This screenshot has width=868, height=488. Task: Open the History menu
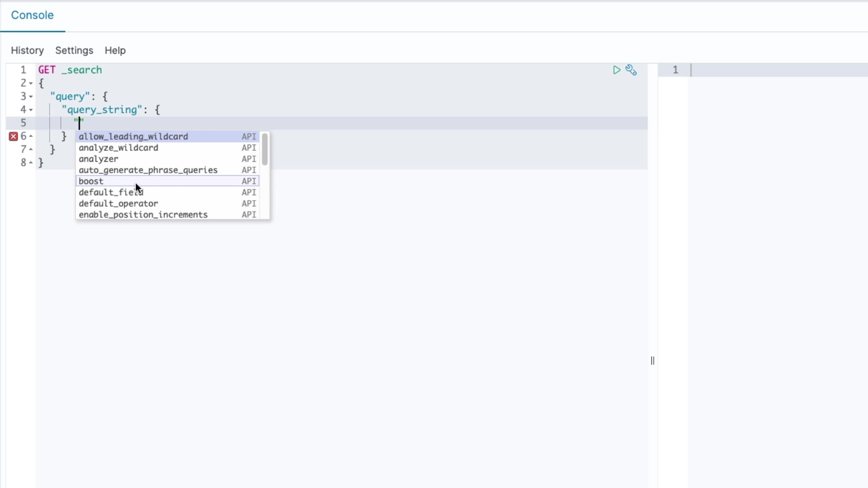click(x=27, y=51)
